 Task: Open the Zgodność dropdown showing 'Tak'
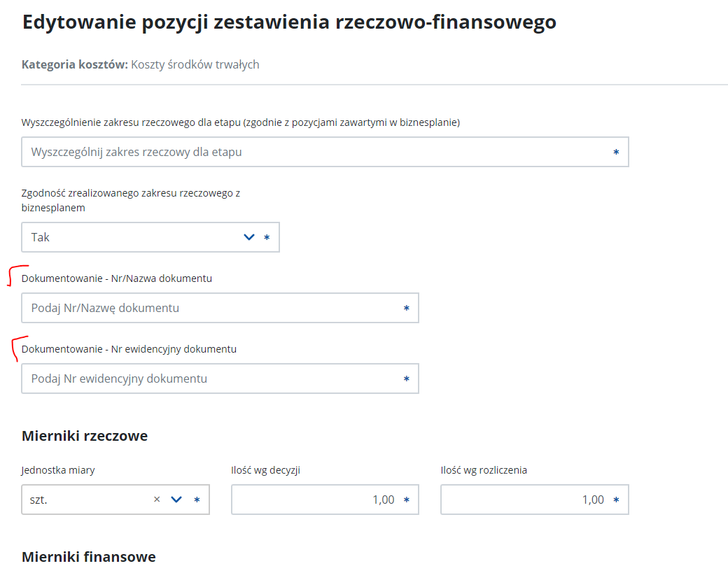(x=133, y=237)
